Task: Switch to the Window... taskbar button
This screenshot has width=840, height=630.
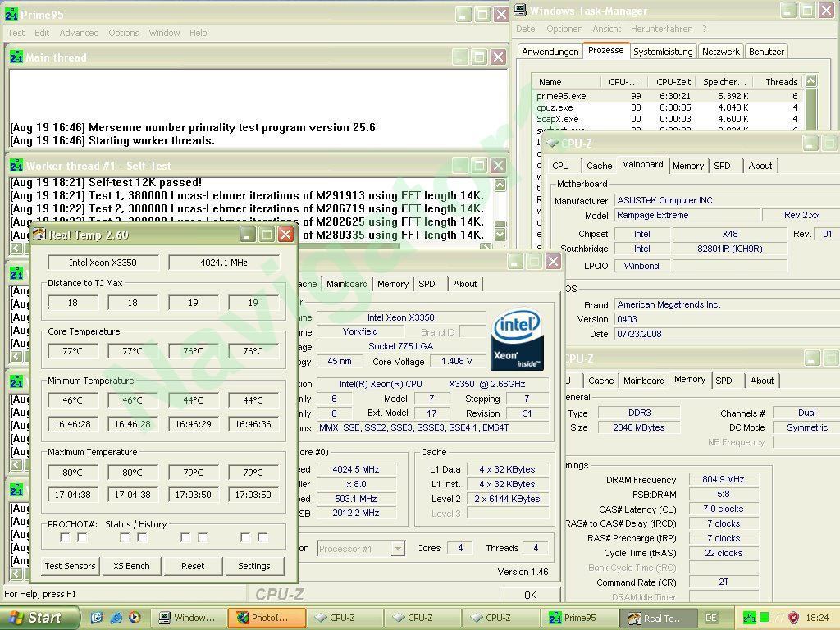Action: [189, 618]
